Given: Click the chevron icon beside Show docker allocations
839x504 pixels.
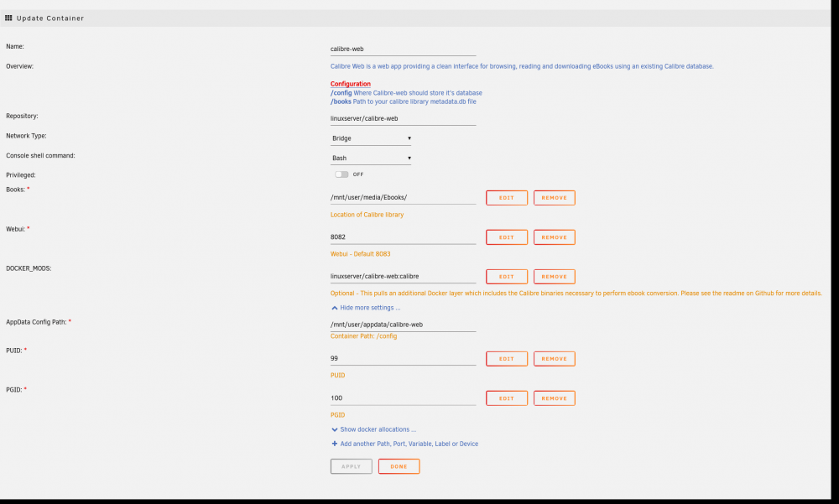Looking at the screenshot, I should click(335, 429).
